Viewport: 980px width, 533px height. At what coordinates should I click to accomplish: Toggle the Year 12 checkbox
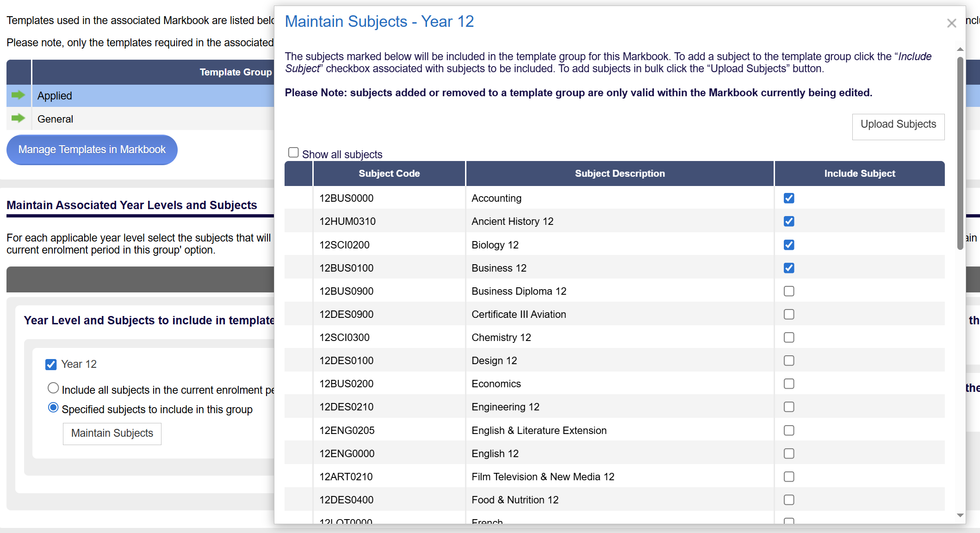(x=51, y=365)
